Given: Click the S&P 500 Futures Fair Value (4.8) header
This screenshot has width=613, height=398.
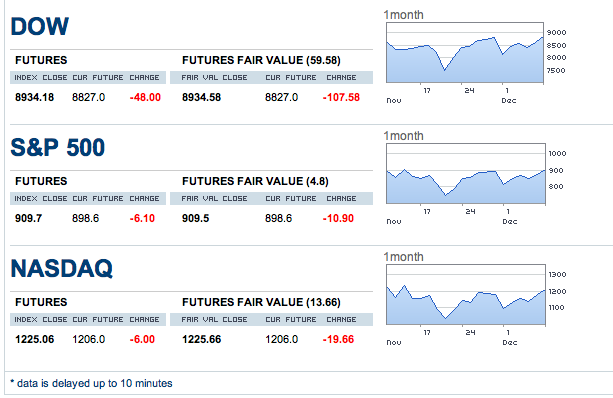Looking at the screenshot, I should click(255, 181).
